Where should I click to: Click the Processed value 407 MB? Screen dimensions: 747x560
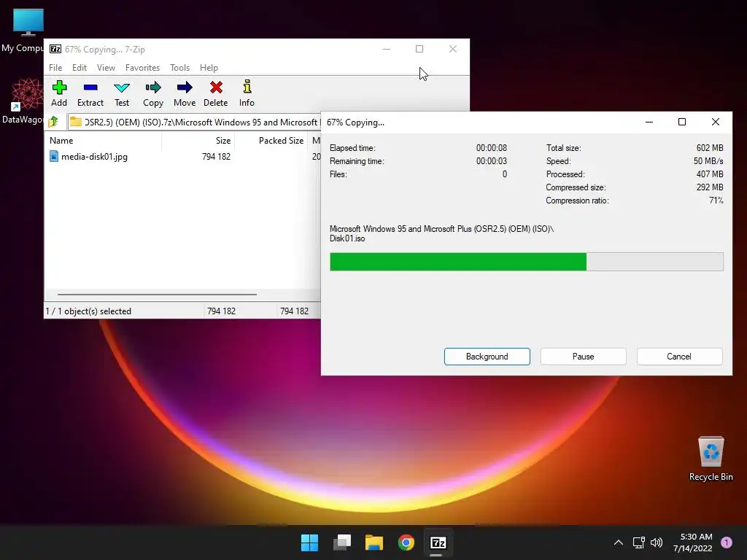pyautogui.click(x=709, y=174)
